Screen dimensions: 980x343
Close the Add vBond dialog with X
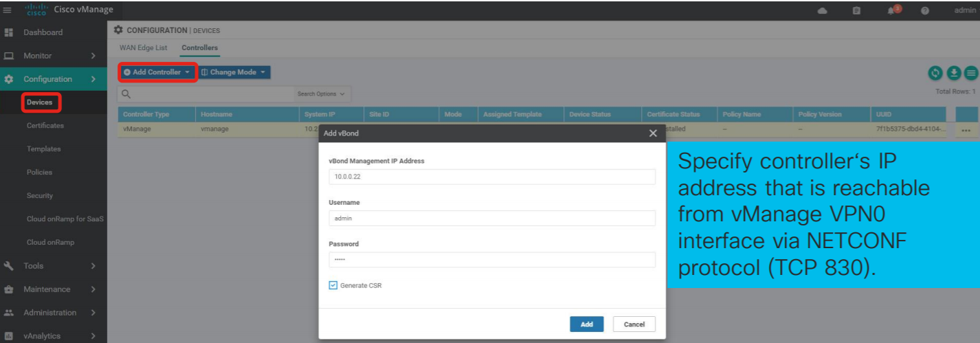pyautogui.click(x=653, y=133)
